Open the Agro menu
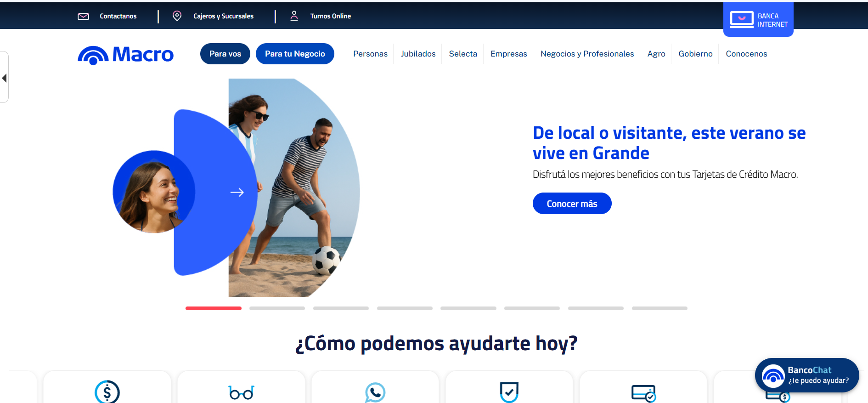The width and height of the screenshot is (868, 403). [x=656, y=54]
